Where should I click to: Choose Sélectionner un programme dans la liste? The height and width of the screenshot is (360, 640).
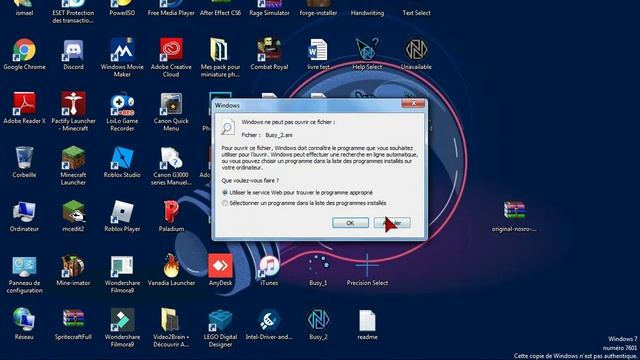pyautogui.click(x=304, y=203)
